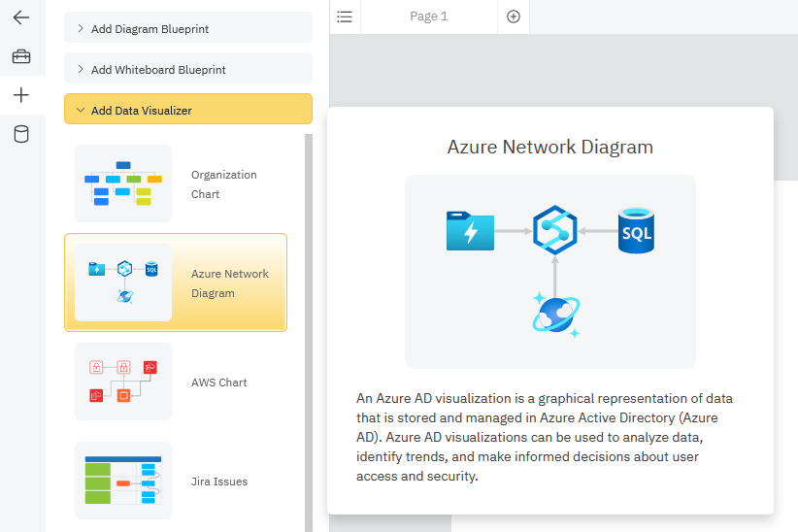Click the hexagon service icon in preview
This screenshot has height=532, width=798.
pyautogui.click(x=554, y=230)
